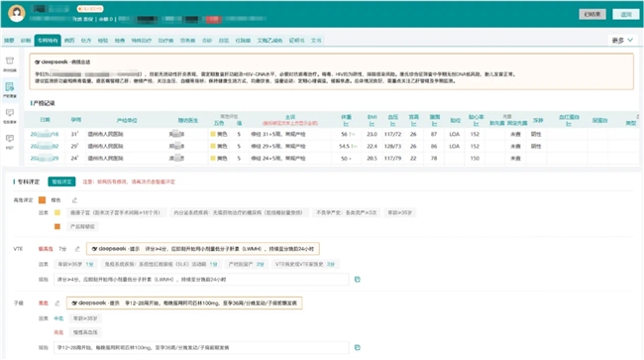Screen dimensions: 644x360
Task: Click the 日期 column header
Action: coord(46,120)
